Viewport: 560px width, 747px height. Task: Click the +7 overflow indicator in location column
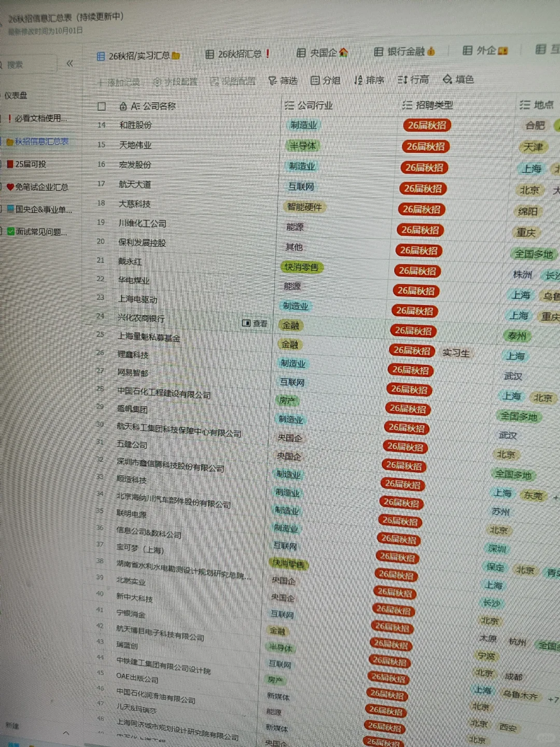553,700
